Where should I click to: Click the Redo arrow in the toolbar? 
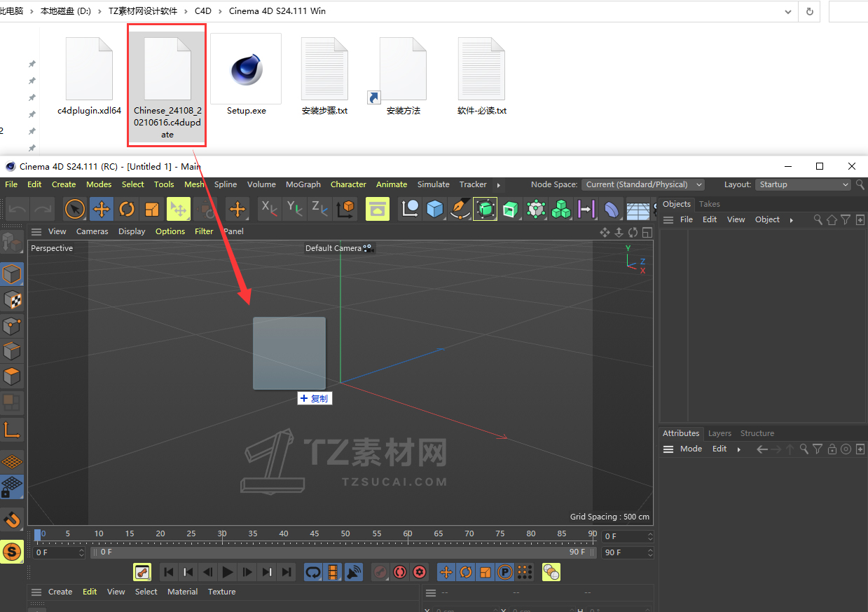[x=42, y=209]
